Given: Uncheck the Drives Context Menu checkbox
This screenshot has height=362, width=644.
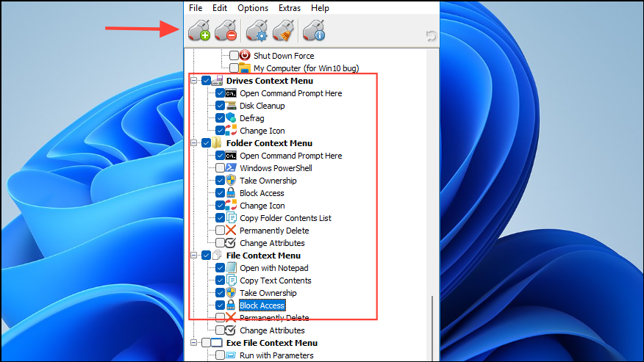Looking at the screenshot, I should click(x=206, y=81).
